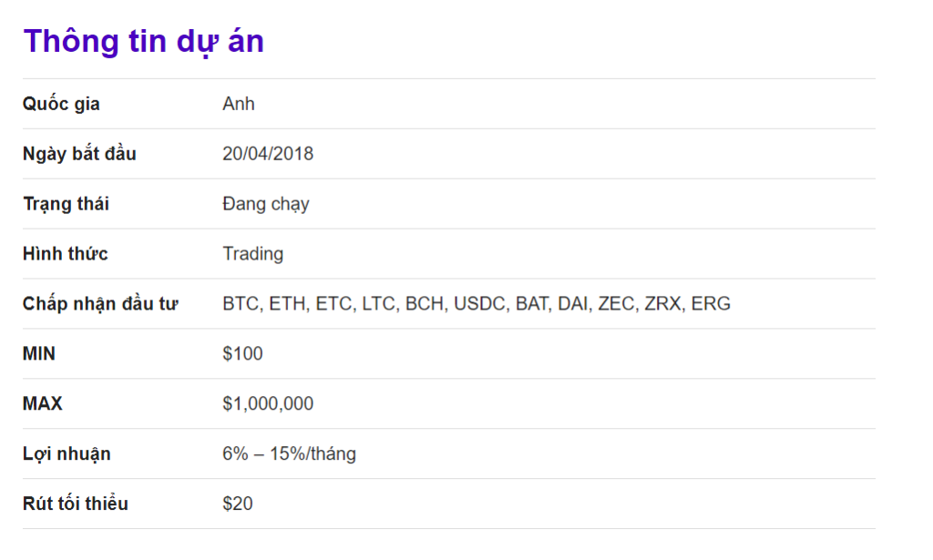Click the "MIN" label

coord(39,354)
